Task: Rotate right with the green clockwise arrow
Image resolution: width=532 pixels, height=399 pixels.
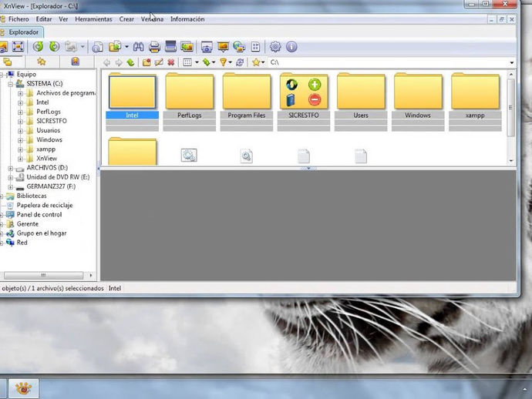Action: tap(54, 46)
